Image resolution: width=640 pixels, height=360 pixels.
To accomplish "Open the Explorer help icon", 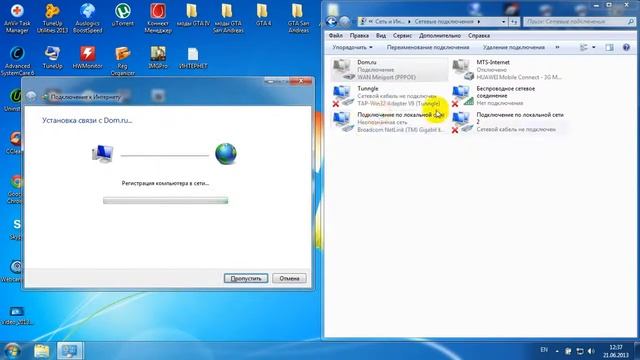I will pyautogui.click(x=626, y=48).
